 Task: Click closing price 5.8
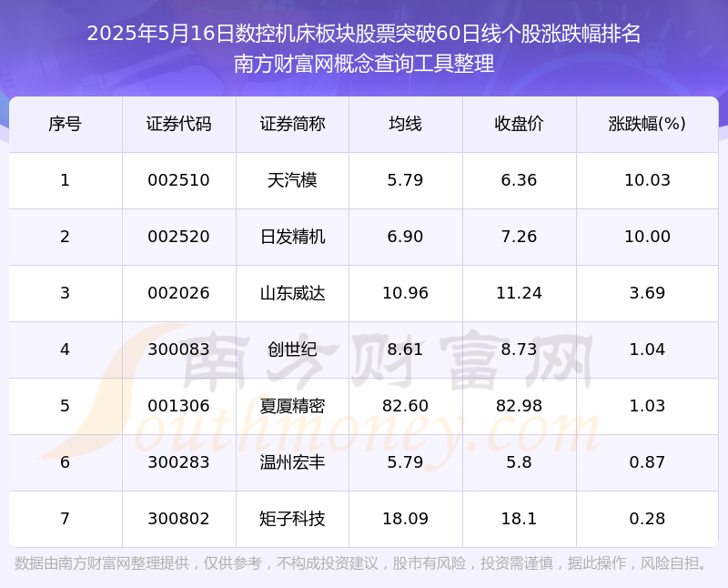coord(519,462)
